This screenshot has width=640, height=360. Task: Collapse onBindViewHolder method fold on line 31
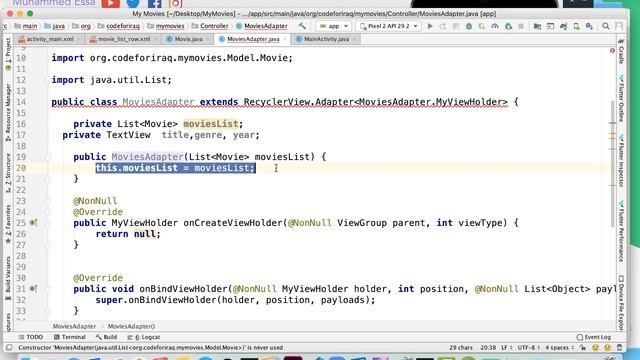point(48,289)
